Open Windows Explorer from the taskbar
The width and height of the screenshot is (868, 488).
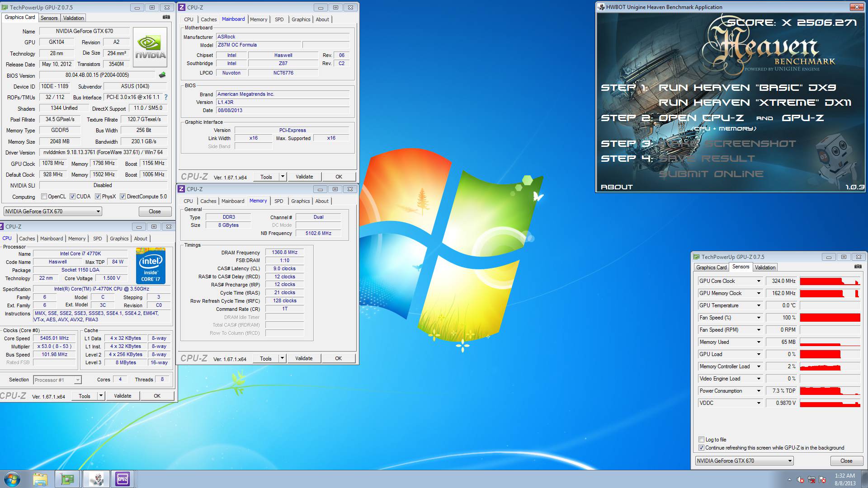[40, 479]
